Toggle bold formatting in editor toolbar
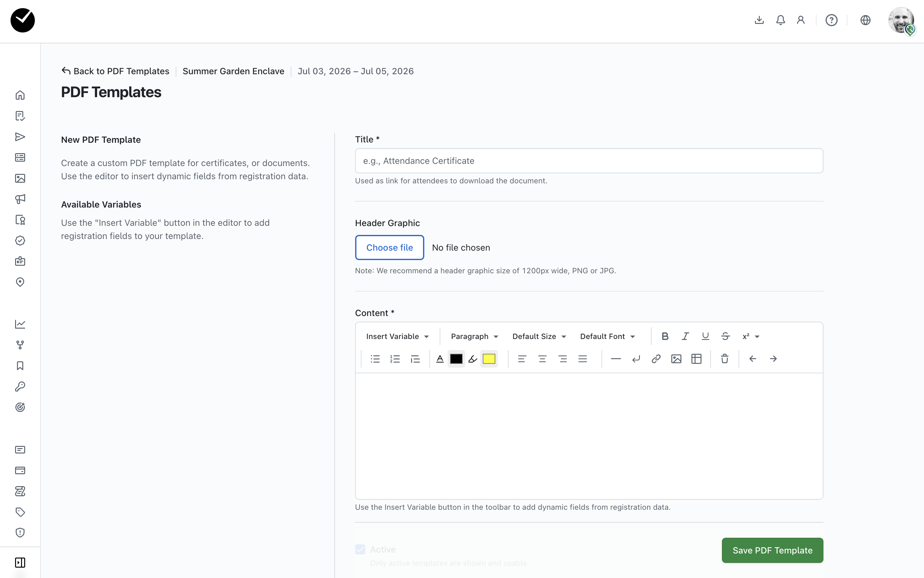 click(665, 336)
